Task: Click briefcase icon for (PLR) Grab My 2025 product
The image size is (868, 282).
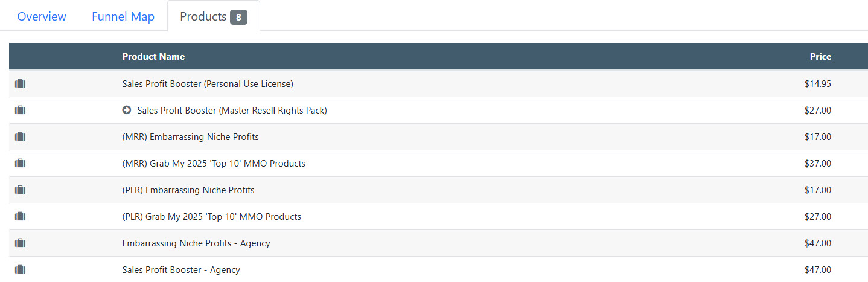Action: [20, 217]
